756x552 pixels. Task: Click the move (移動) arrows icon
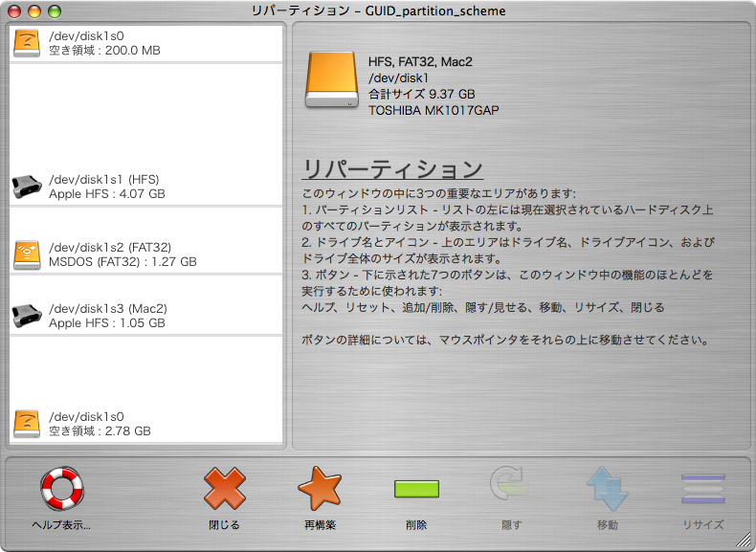tap(607, 488)
